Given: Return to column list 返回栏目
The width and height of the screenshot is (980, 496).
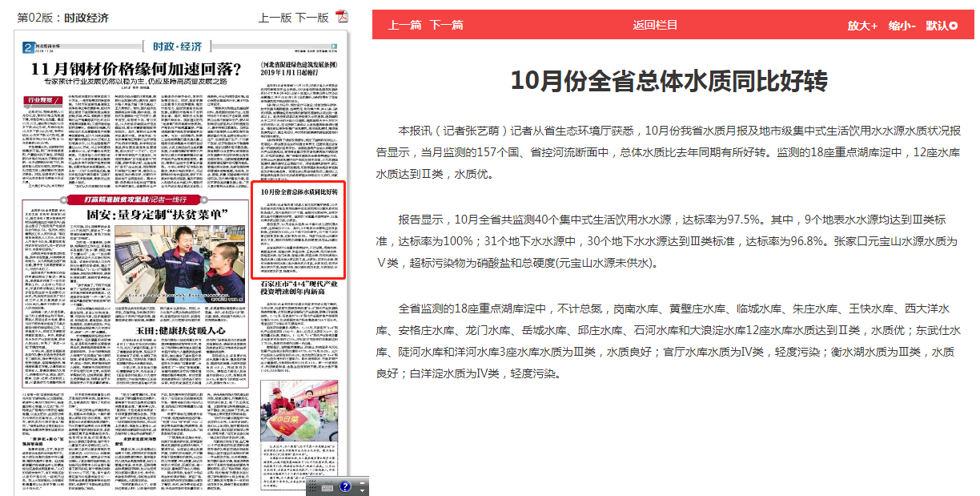Looking at the screenshot, I should click(655, 25).
